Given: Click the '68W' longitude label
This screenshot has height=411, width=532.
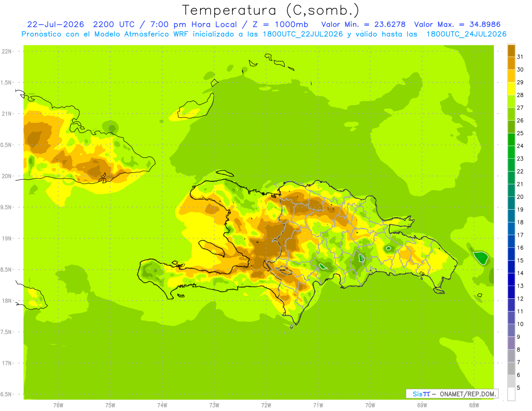Looking at the screenshot, I should [x=474, y=405].
